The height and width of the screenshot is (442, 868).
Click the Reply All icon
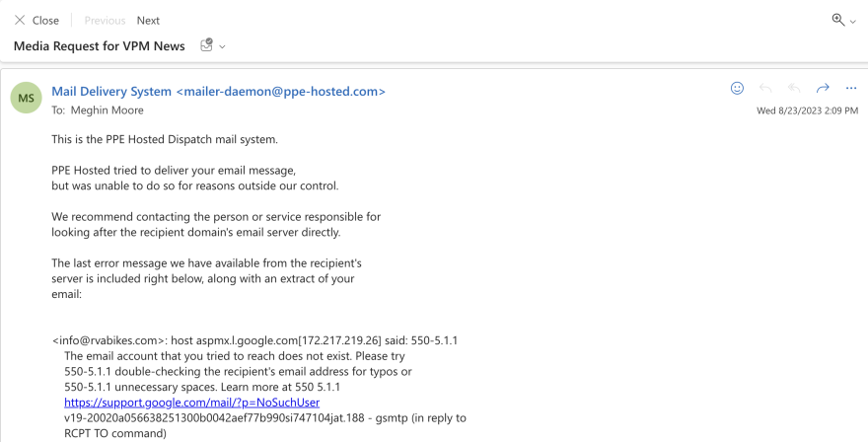coord(794,88)
